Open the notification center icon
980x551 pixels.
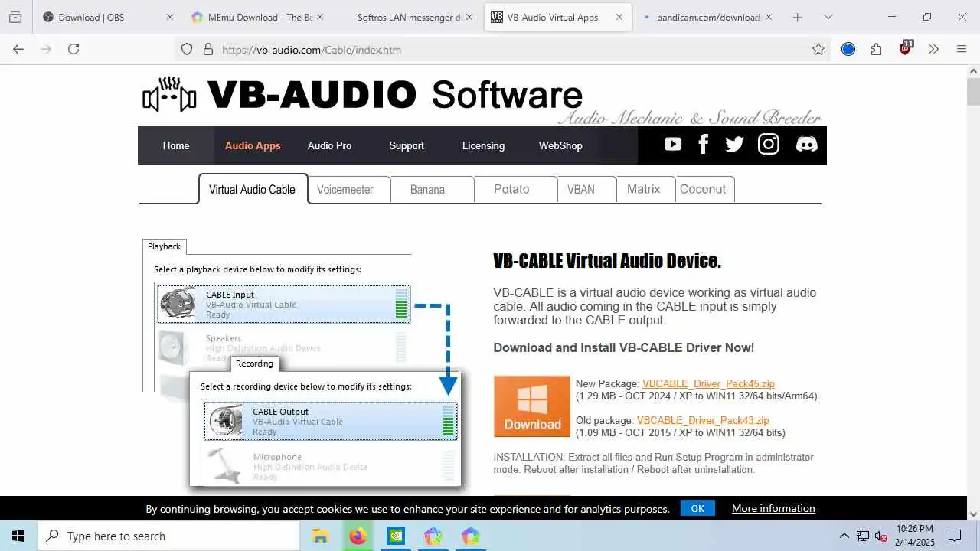(955, 536)
